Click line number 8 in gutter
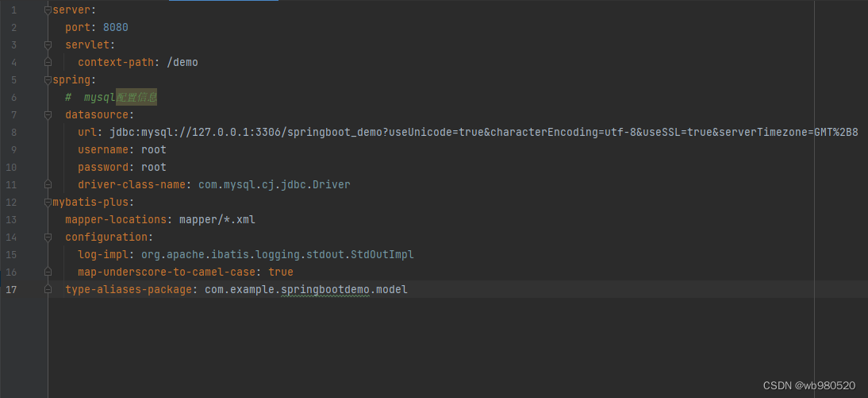868x398 pixels. point(13,133)
